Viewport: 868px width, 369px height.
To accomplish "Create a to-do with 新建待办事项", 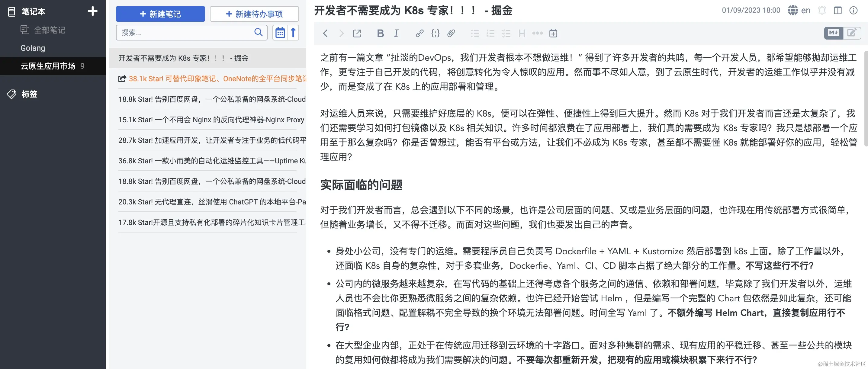I will coord(254,14).
